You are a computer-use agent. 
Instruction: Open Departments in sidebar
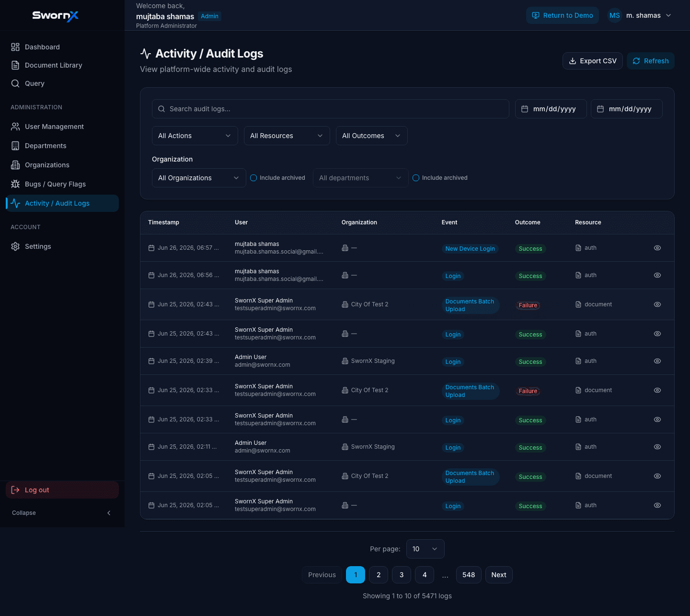tap(62, 146)
